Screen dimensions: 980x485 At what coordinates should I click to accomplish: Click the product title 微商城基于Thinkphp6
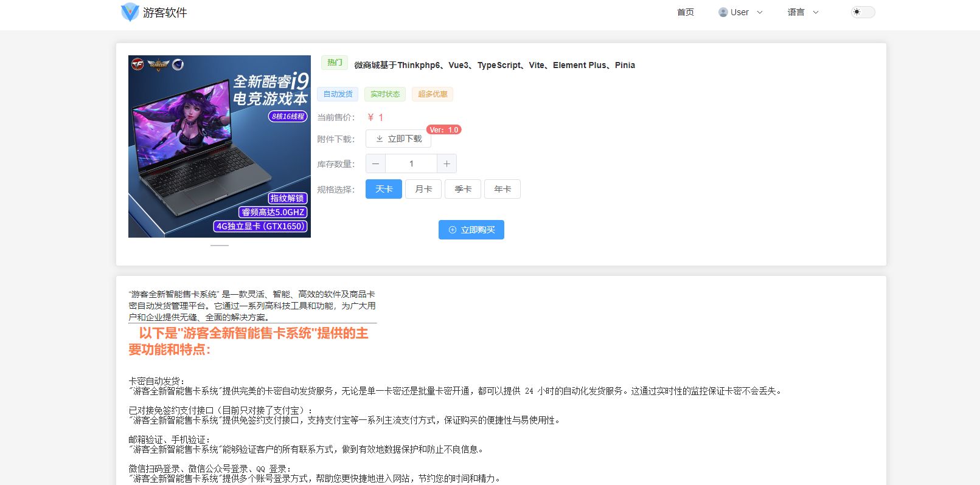(x=495, y=65)
